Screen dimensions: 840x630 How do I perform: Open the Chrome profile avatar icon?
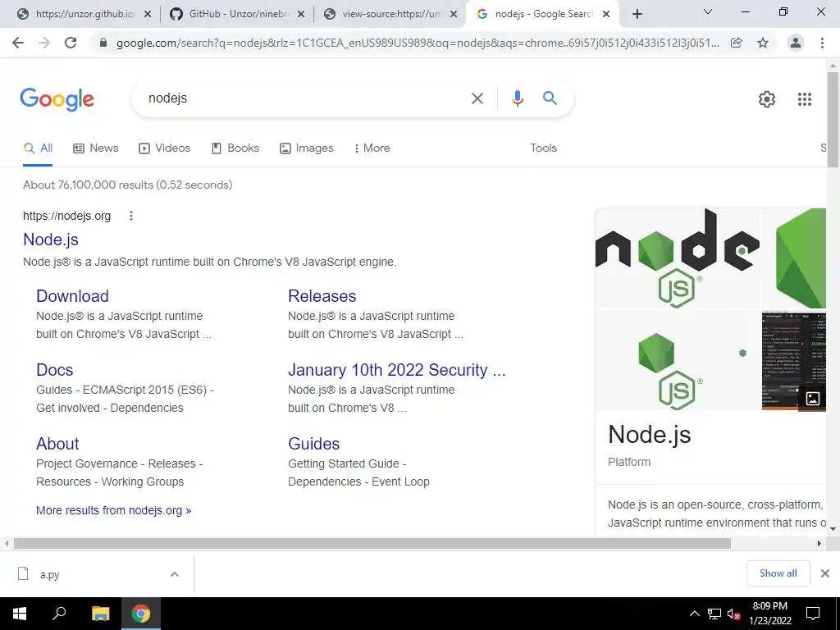[x=796, y=43]
